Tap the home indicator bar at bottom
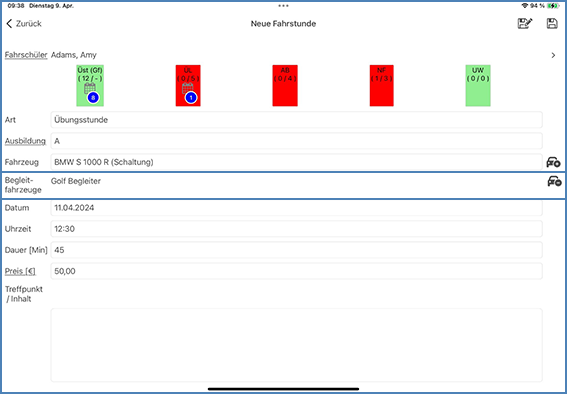Screen dimensions: 567x394 (283, 389)
